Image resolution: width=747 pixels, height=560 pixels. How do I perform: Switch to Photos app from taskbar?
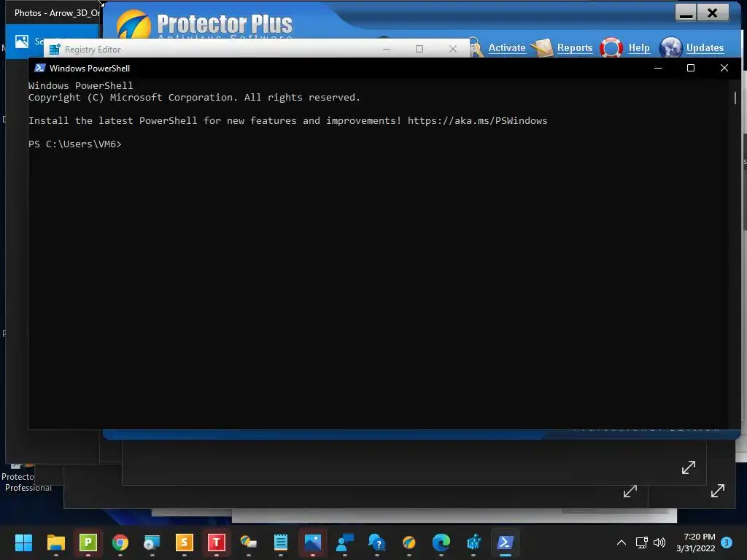tap(312, 542)
